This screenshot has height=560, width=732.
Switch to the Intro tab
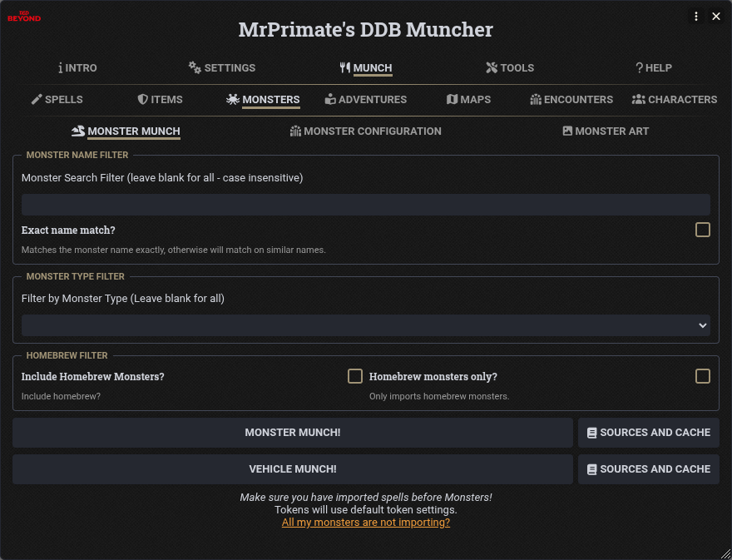click(x=77, y=67)
